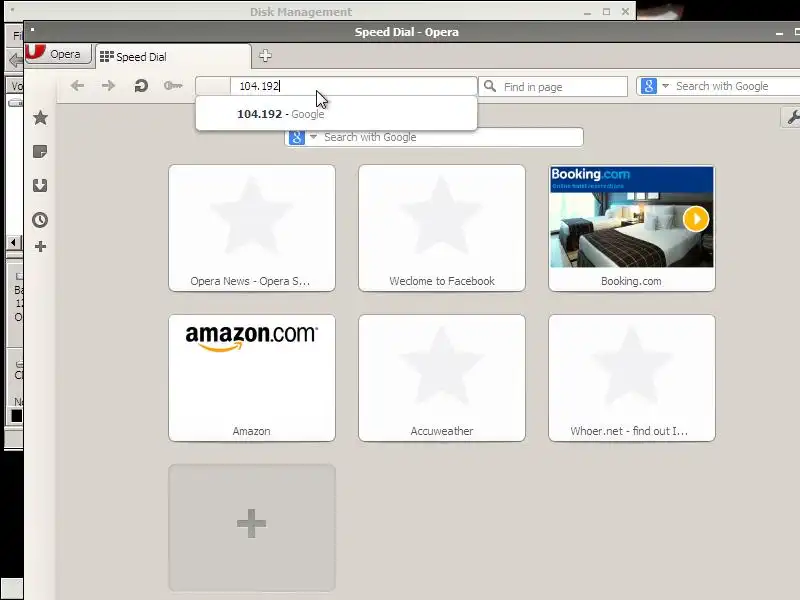The image size is (800, 600).
Task: Click the Google icon in Speed Dial search
Action: (x=297, y=137)
